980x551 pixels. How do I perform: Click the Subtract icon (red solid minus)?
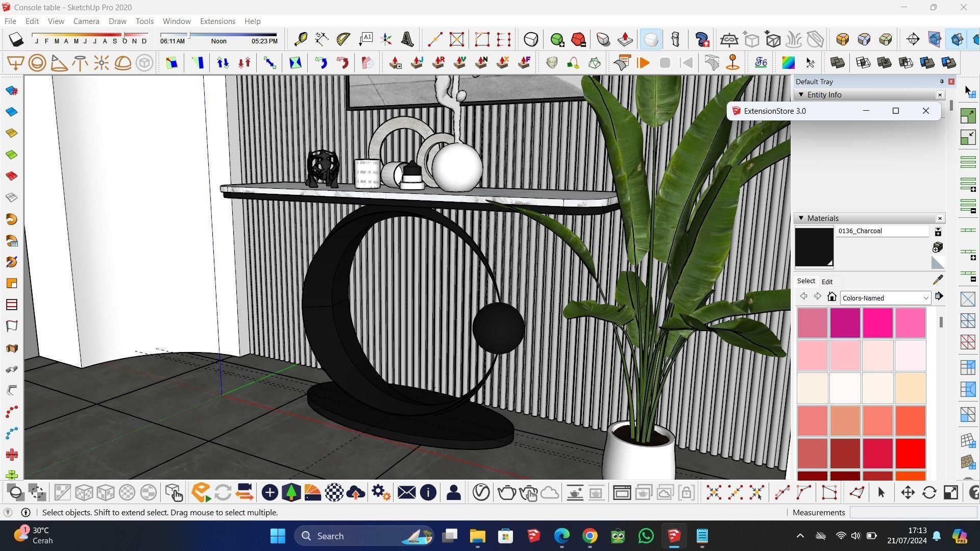pyautogui.click(x=578, y=39)
